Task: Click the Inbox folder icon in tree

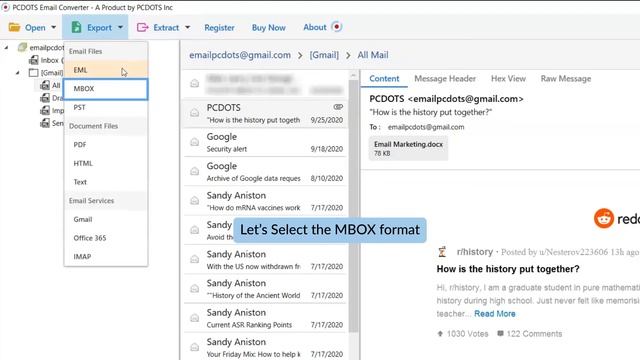Action: click(x=34, y=60)
